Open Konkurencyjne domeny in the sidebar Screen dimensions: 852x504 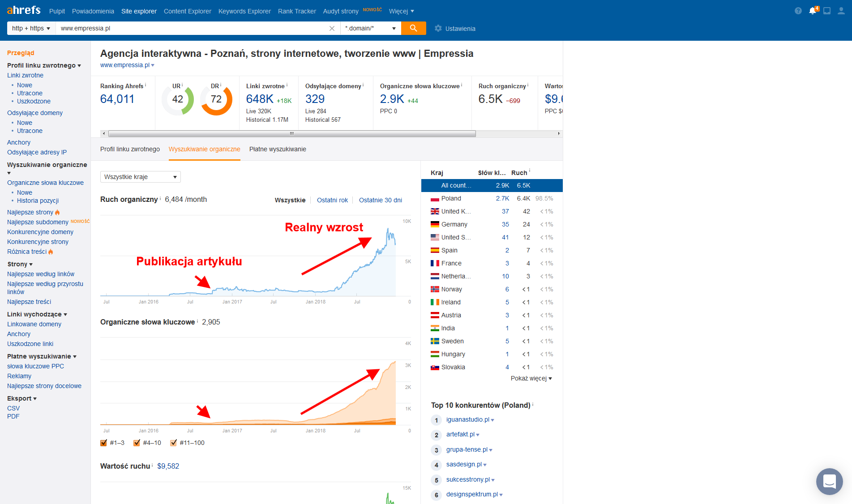coord(40,232)
